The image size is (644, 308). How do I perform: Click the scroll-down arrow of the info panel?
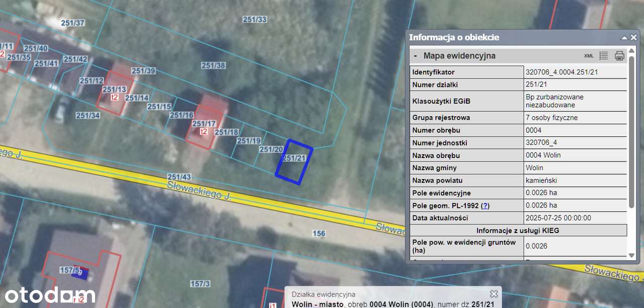632,256
